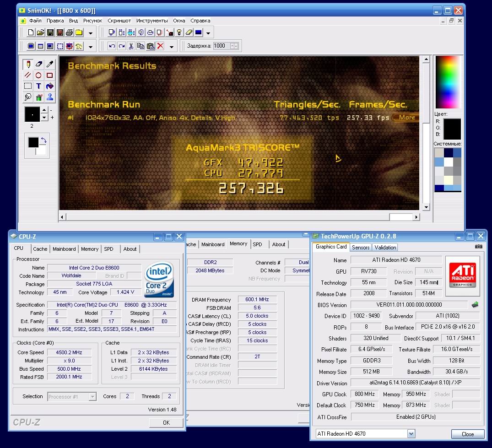The height and width of the screenshot is (448, 492).
Task: Open the Инструменты menu
Action: click(x=152, y=21)
